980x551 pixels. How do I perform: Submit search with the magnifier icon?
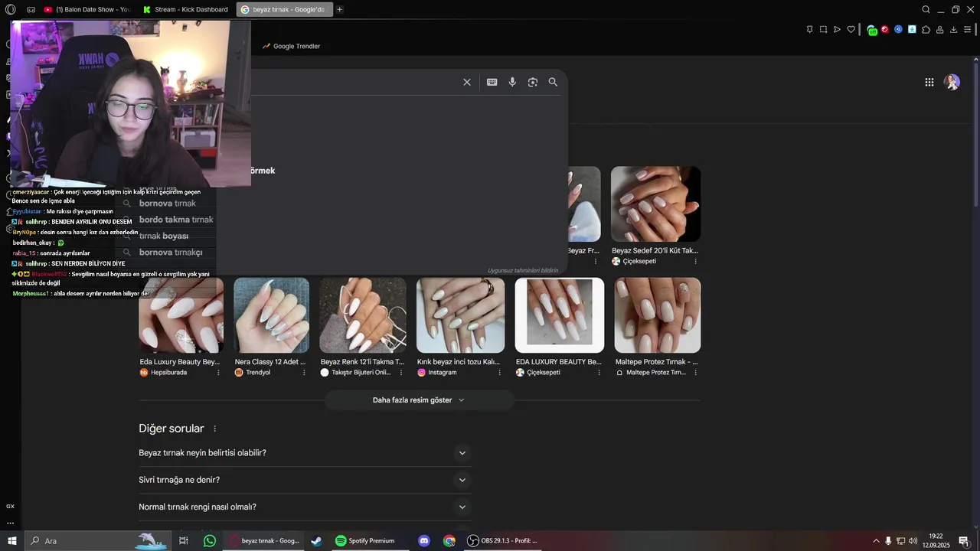point(553,82)
